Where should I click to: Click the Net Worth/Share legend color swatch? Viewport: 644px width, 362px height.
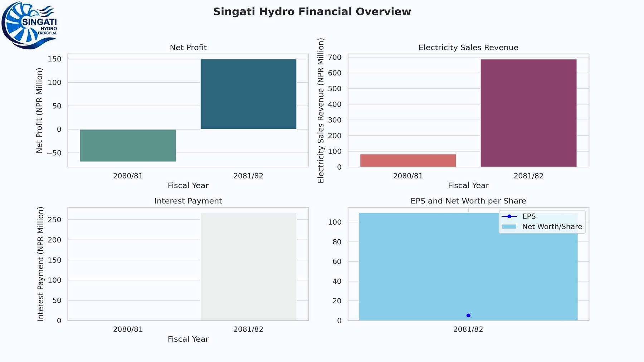(509, 227)
